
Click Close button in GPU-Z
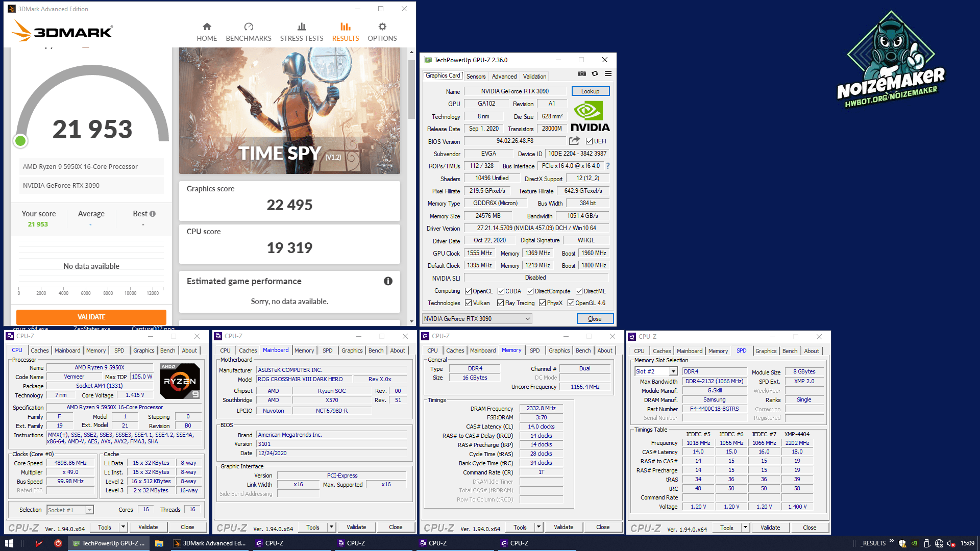click(595, 318)
